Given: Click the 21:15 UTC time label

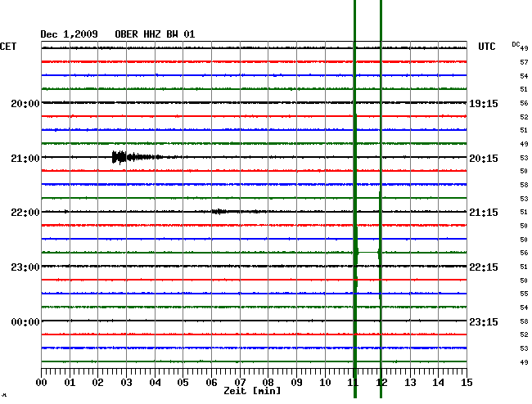Looking at the screenshot, I should point(484,213).
